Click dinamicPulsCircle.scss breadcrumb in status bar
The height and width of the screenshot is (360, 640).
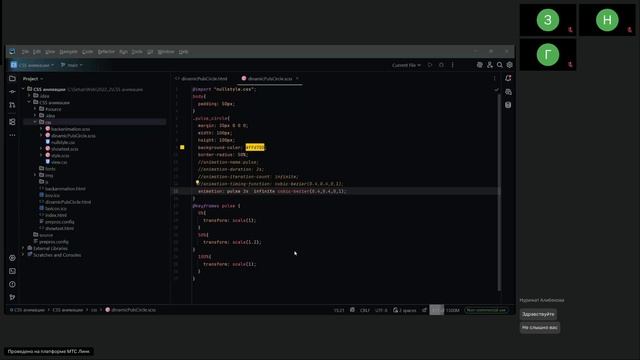pos(131,310)
